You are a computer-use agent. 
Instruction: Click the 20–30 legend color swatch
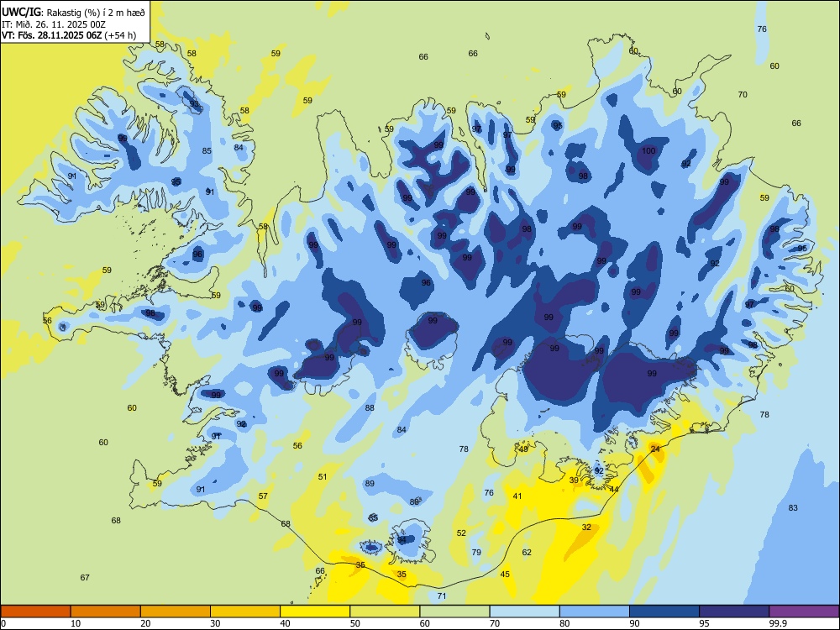point(176,612)
